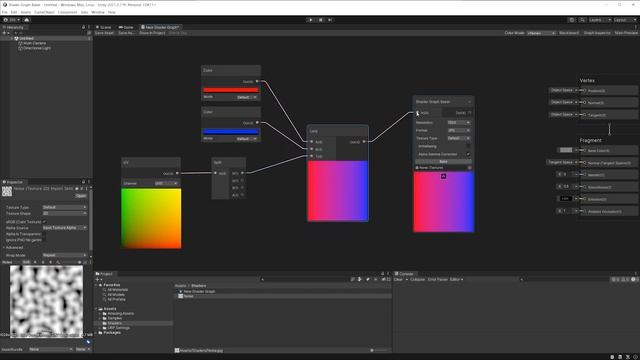
Task: Click the Open button in Inspector
Action: 81,196
